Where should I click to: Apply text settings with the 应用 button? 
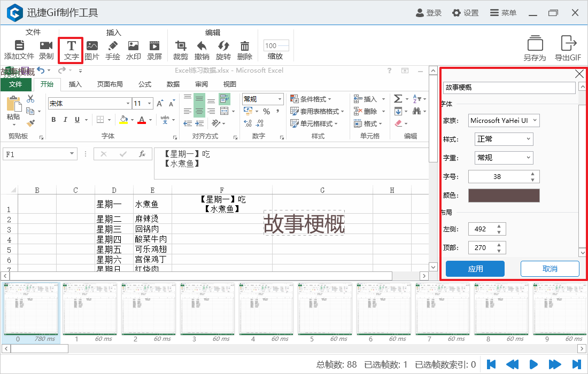475,269
